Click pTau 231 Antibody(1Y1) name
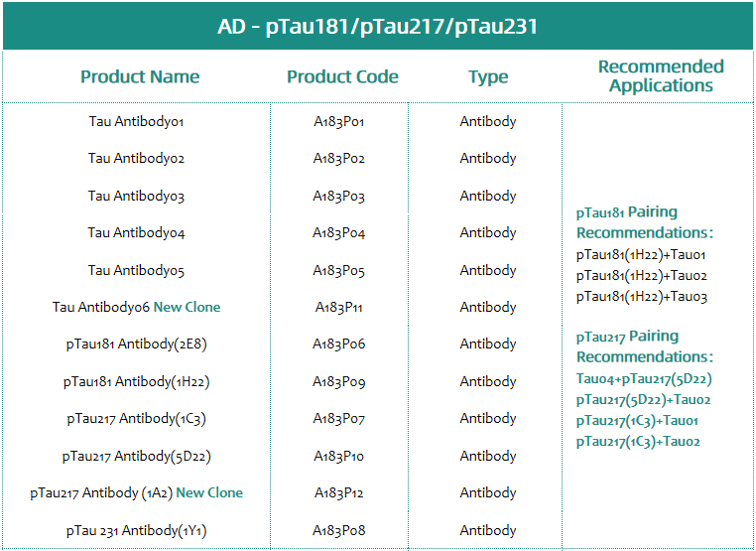Viewport: 756px width, 551px height. point(137,531)
